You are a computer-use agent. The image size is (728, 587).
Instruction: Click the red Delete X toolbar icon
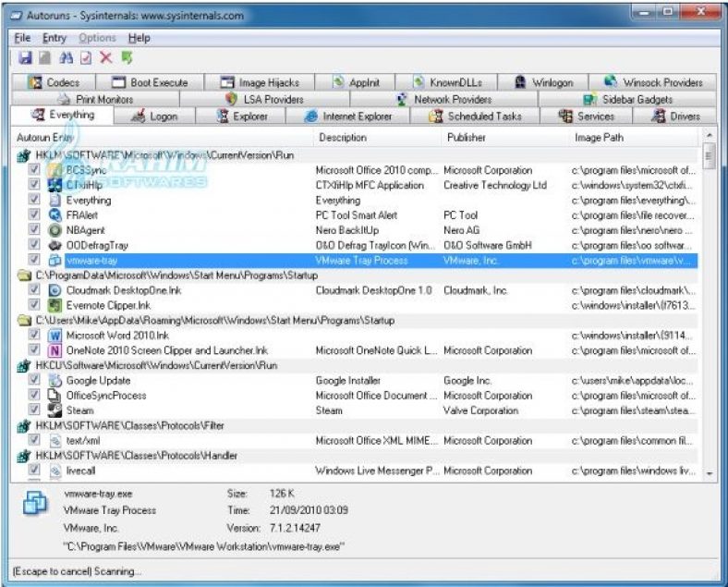(106, 57)
